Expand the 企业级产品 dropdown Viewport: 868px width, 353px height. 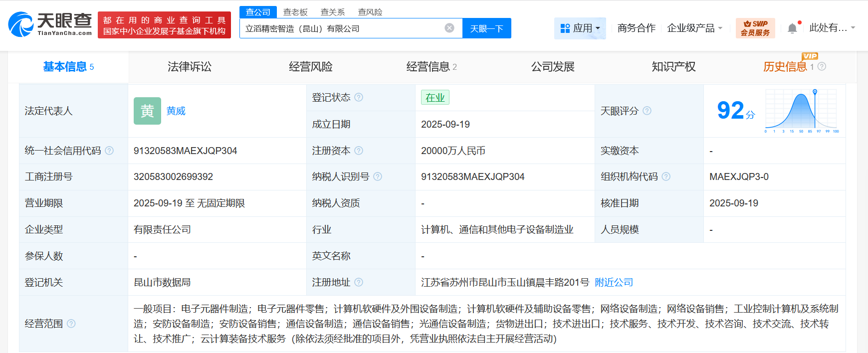pyautogui.click(x=694, y=28)
